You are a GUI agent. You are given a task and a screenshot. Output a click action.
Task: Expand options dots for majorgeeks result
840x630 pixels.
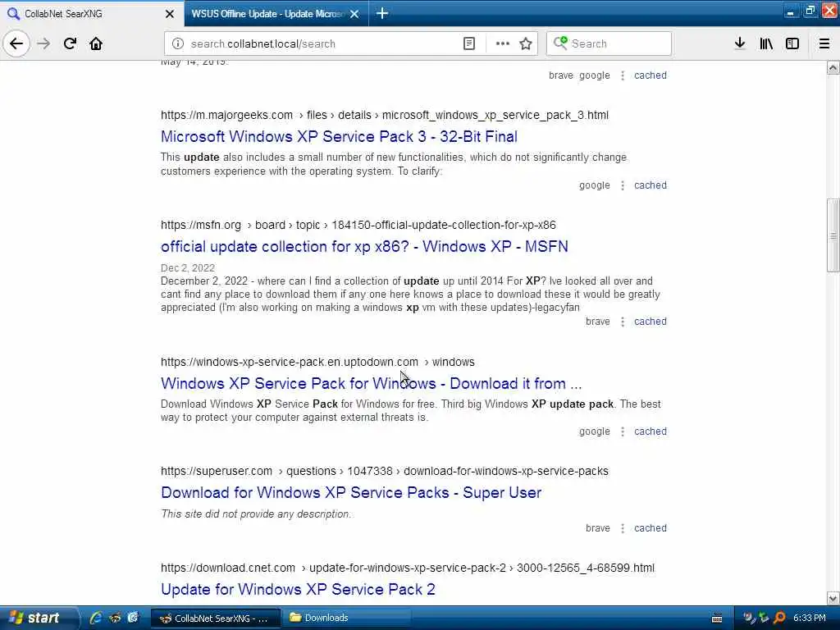[x=623, y=185]
